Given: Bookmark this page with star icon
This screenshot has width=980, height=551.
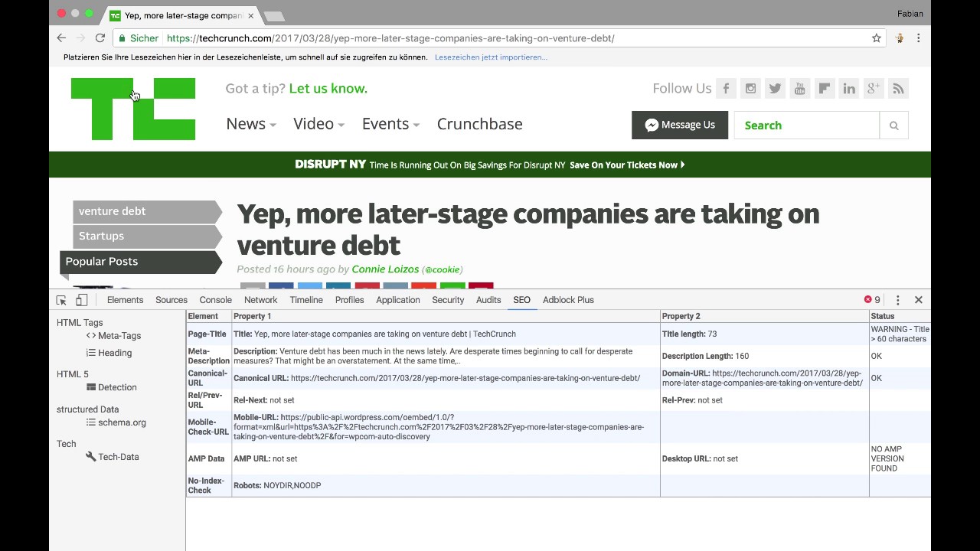Looking at the screenshot, I should tap(877, 38).
